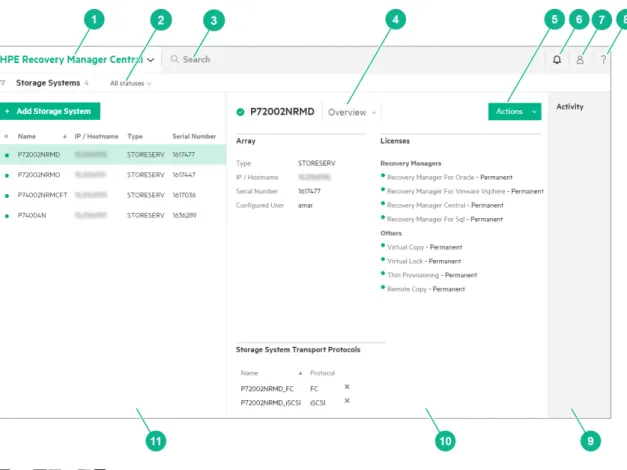This screenshot has height=470, width=627.
Task: Click the Configured User value amar
Action: [306, 205]
